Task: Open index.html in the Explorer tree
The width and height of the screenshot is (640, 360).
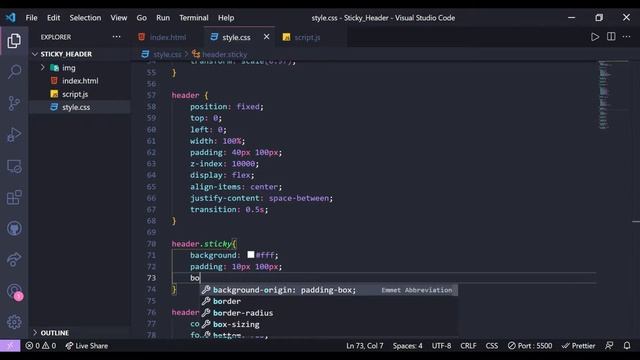Action: tap(80, 81)
